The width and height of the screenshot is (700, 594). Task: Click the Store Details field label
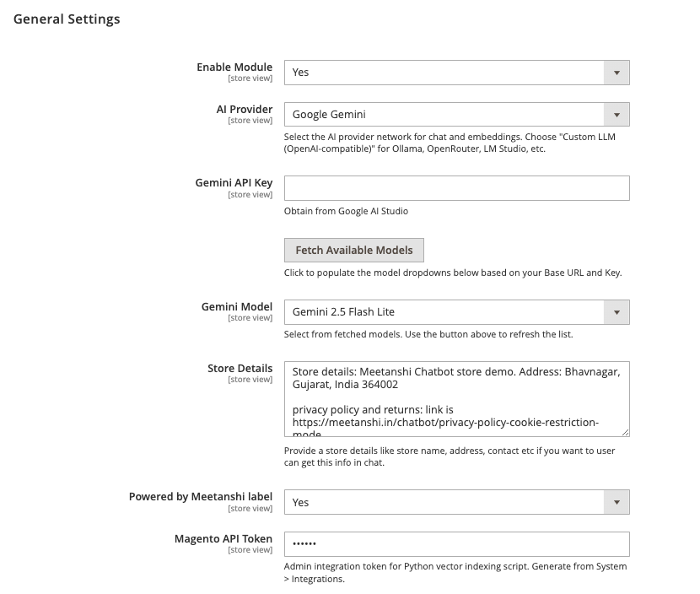coord(240,369)
